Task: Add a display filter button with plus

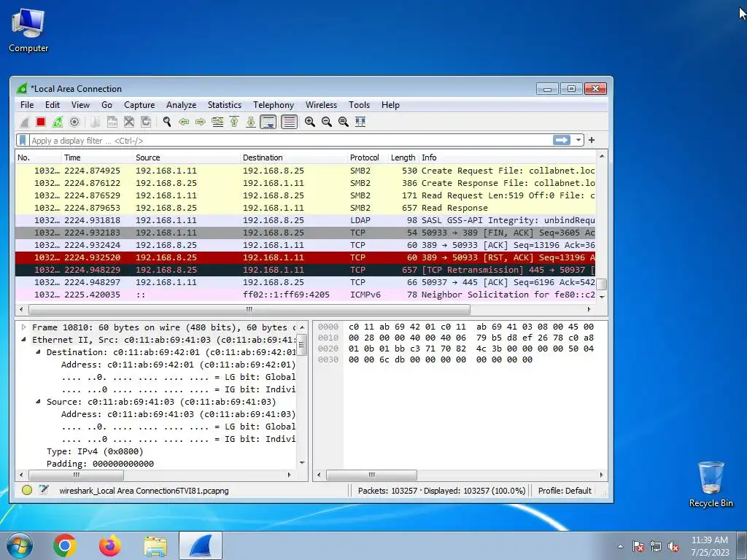Action: pos(592,140)
